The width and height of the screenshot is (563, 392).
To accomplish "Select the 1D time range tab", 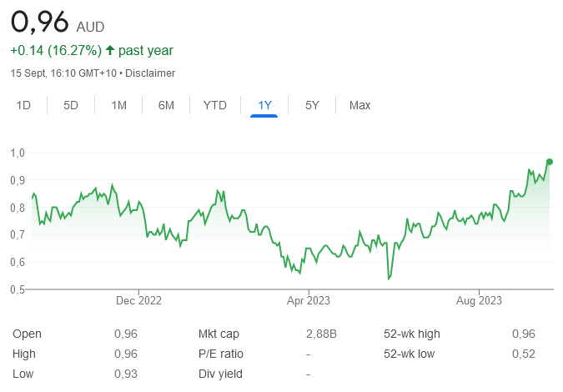I will point(23,105).
